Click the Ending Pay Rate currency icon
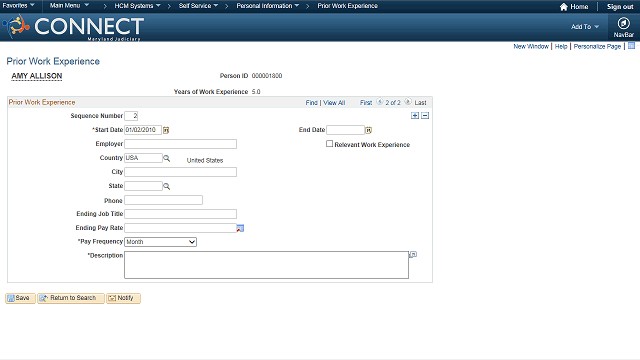640x360 pixels. pyautogui.click(x=240, y=228)
